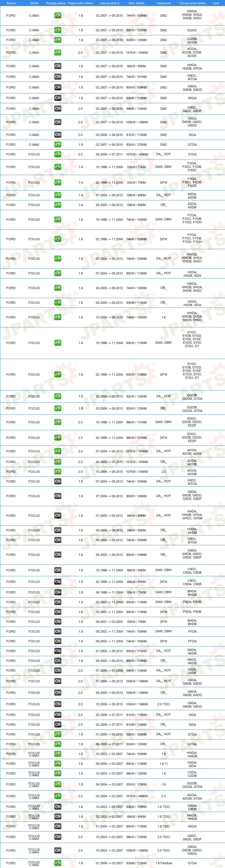The height and width of the screenshot is (868, 225).
Task: Click the Marka column header
Action: 11,3
